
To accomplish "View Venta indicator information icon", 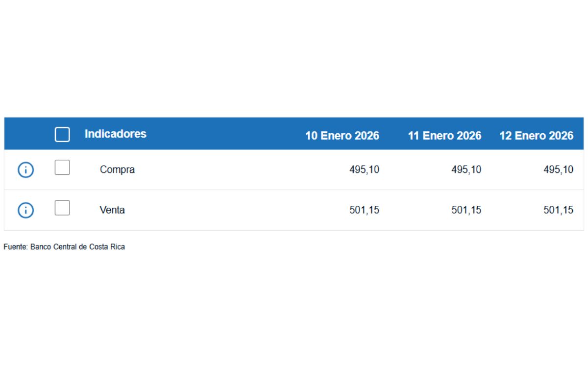I will [x=25, y=210].
